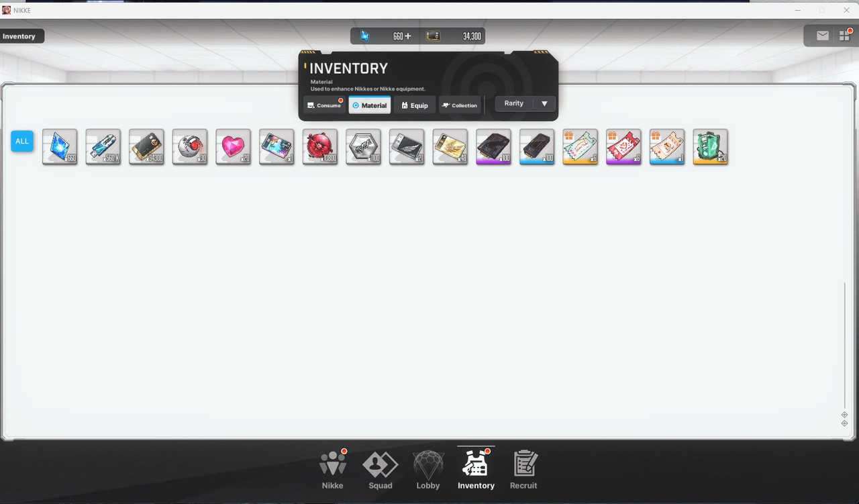This screenshot has height=504, width=859.
Task: Select the Material tab
Action: (370, 105)
